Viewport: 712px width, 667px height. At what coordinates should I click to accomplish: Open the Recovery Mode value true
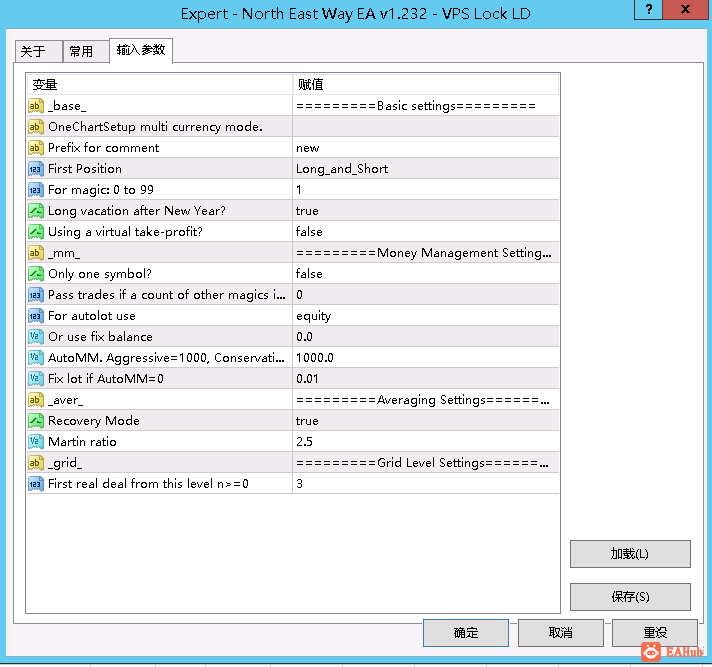point(425,420)
